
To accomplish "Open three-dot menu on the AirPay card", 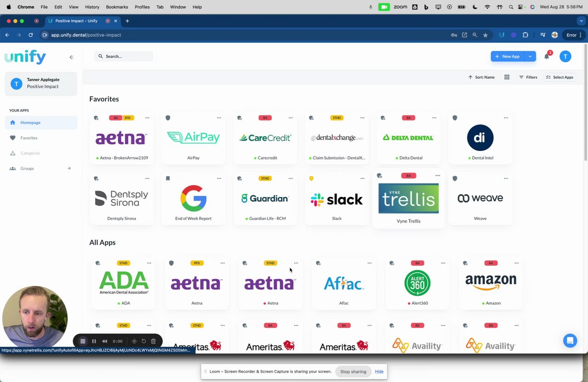I will (x=219, y=118).
